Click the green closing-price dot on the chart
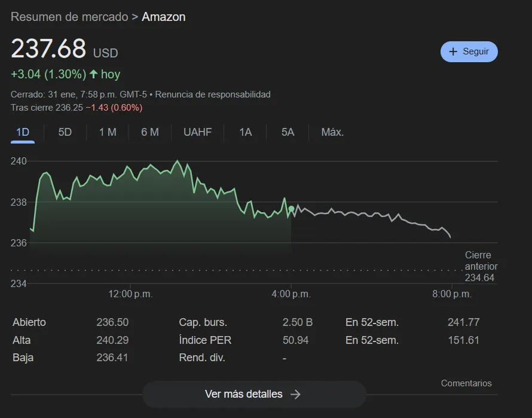Screen dimensions: 532x418 click(x=291, y=209)
